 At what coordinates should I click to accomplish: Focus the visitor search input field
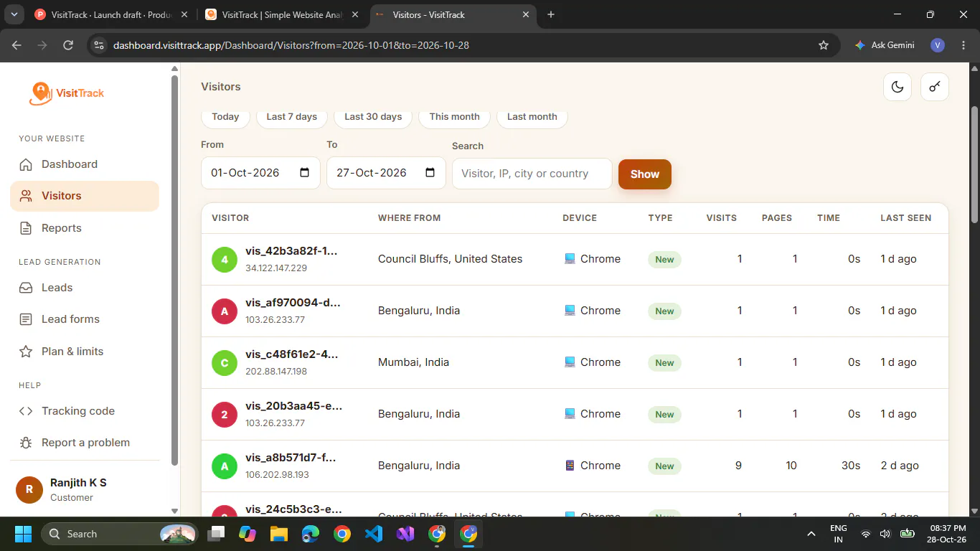point(532,174)
